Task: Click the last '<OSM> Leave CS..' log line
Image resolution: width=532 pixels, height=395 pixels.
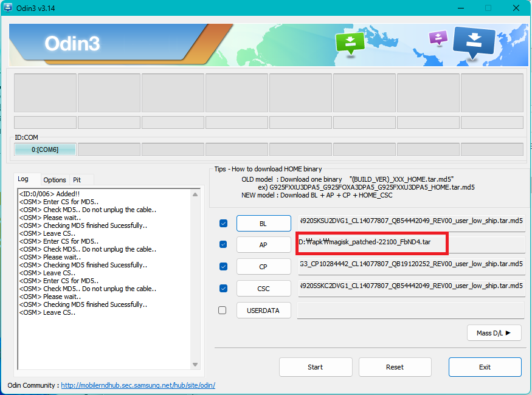Action: pos(47,312)
